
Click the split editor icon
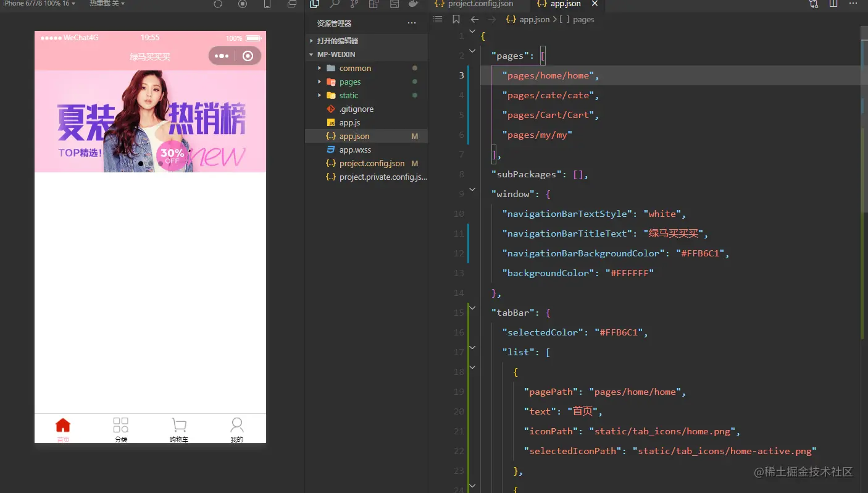(x=833, y=4)
